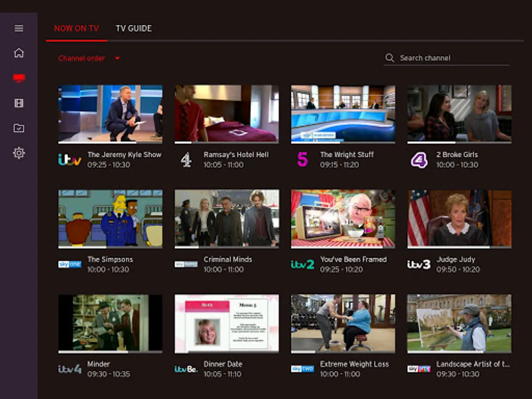The width and height of the screenshot is (532, 399).
Task: Play Minder thumbnail
Action: click(x=110, y=323)
